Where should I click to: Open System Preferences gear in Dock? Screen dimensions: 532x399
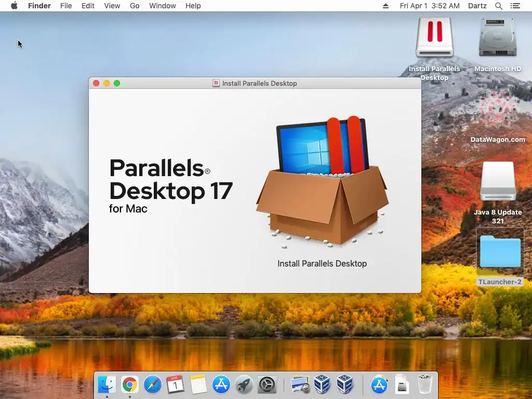pos(267,384)
